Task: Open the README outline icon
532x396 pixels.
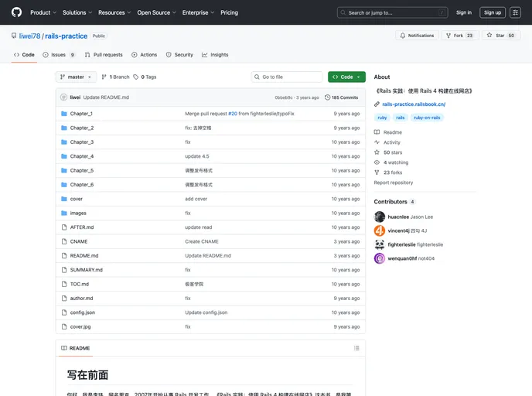Action: click(356, 348)
